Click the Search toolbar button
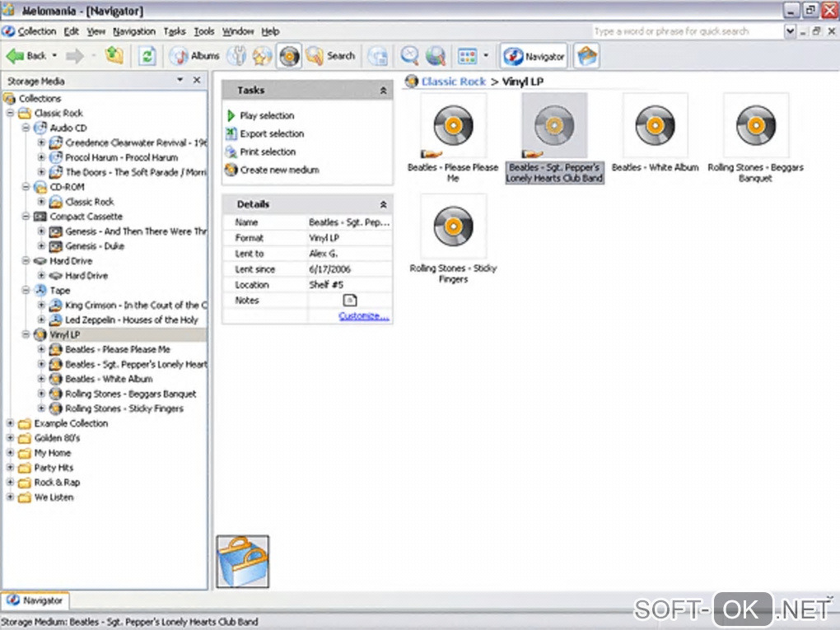The image size is (840, 630). pos(331,56)
